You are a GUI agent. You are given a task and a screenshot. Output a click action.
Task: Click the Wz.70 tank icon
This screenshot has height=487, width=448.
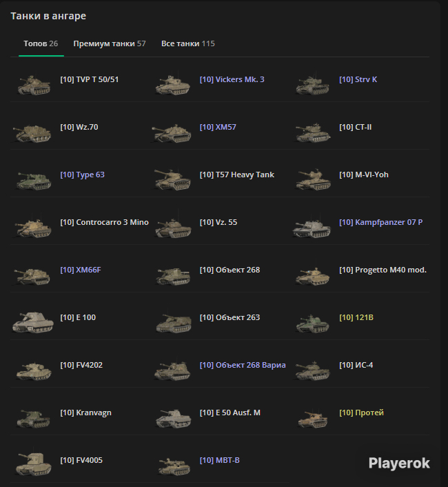click(x=32, y=133)
